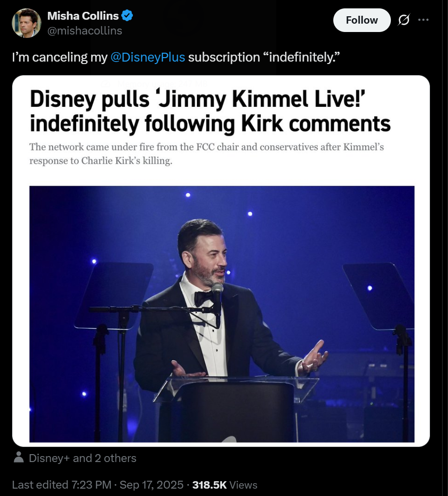The width and height of the screenshot is (448, 496).
Task: Follow Misha Collins
Action: click(x=362, y=20)
